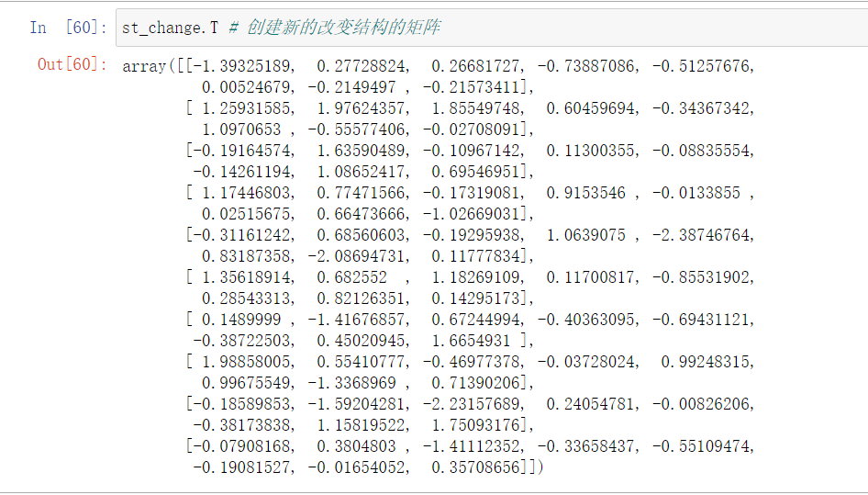Viewport: 868px width, 495px height.
Task: Click value -1.41676857
Action: 357,320
